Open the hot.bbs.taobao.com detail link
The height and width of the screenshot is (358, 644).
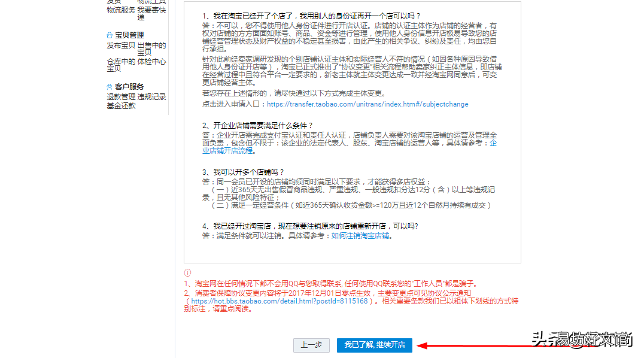click(x=280, y=301)
